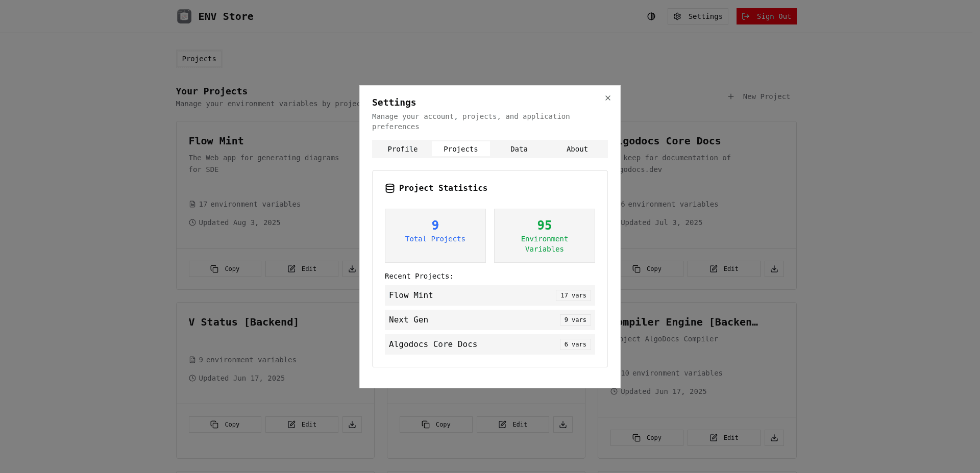This screenshot has width=980, height=473.
Task: Download the Flow Mint project file
Action: tap(352, 269)
